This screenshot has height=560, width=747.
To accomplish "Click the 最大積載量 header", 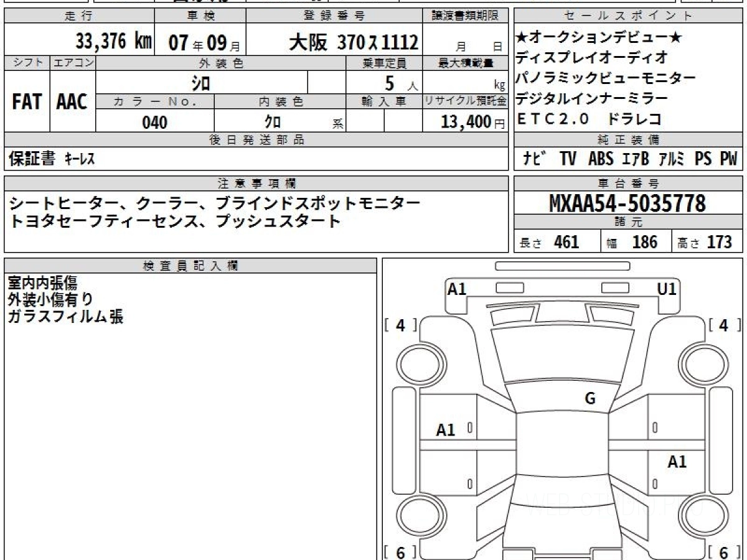I will pos(466,63).
